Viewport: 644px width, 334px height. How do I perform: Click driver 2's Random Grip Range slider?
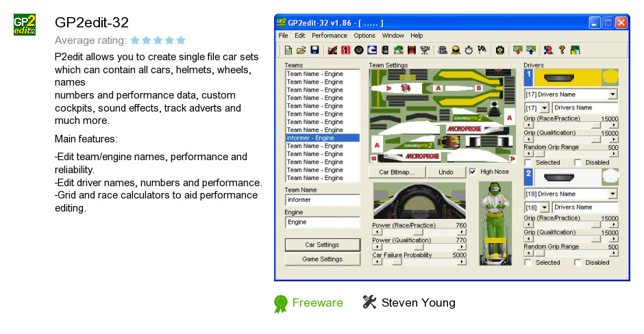click(x=571, y=253)
